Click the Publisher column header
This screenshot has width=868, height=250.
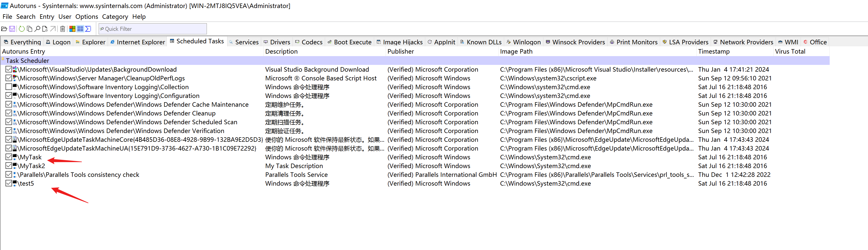(x=400, y=52)
